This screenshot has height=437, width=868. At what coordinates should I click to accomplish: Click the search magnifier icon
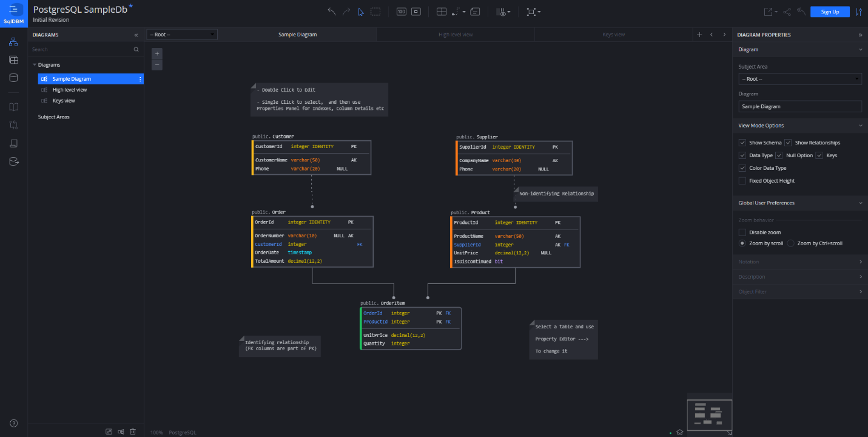[x=136, y=49]
